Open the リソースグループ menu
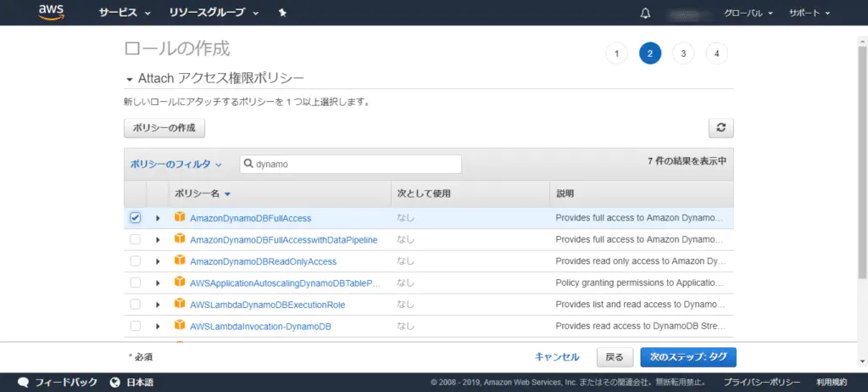The width and height of the screenshot is (868, 392). click(x=214, y=13)
